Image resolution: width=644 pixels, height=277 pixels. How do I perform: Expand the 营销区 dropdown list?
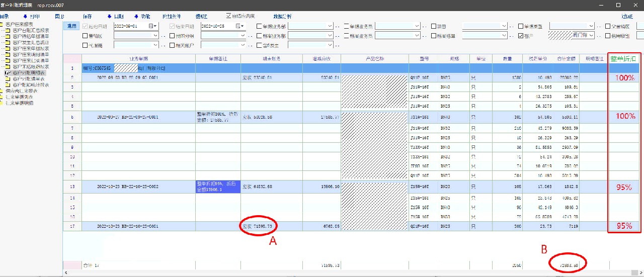tap(155, 36)
